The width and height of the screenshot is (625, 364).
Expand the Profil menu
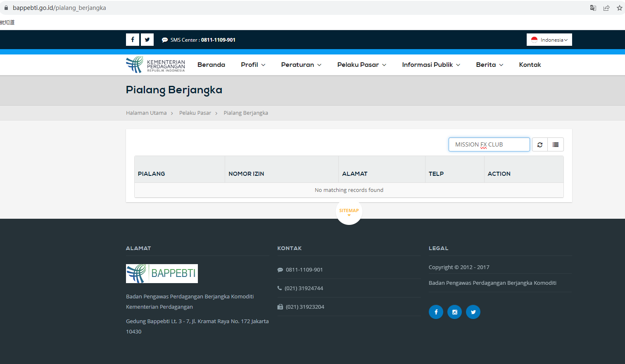coord(253,65)
